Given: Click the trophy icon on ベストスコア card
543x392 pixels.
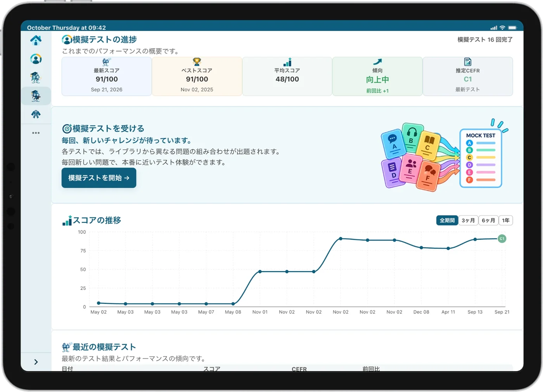Looking at the screenshot, I should pyautogui.click(x=197, y=62).
